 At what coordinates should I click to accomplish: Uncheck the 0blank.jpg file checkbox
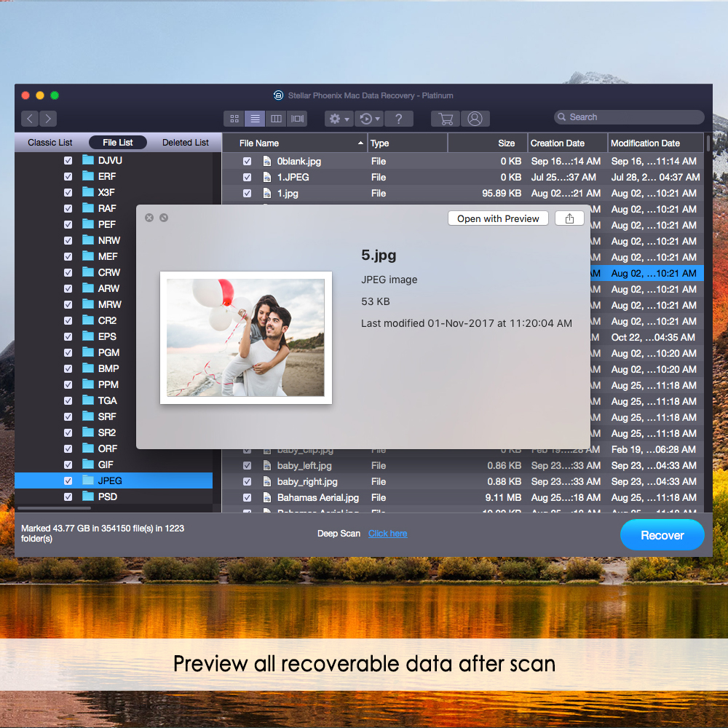click(x=248, y=162)
